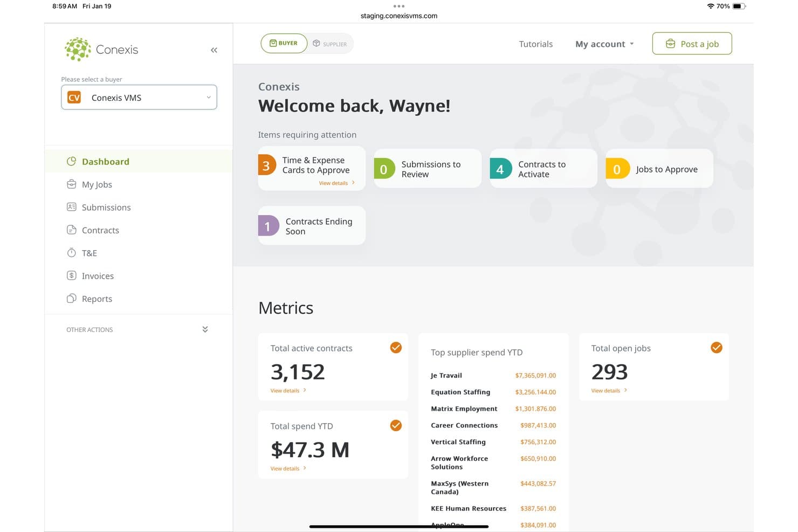The image size is (798, 532).
Task: Toggle the Total spend YTD checkmark
Action: [x=396, y=425]
